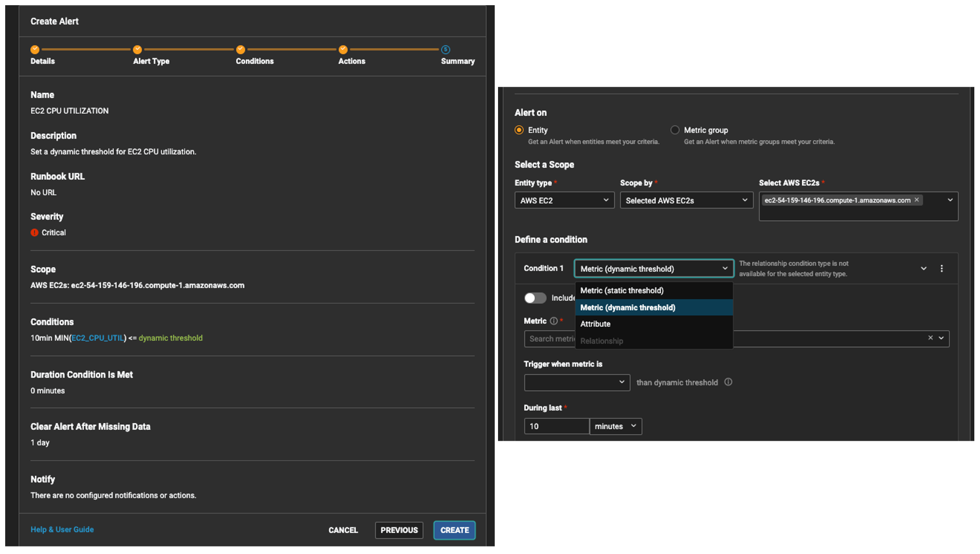Click the Conditions step checkmark icon
The image size is (980, 554).
tap(240, 50)
